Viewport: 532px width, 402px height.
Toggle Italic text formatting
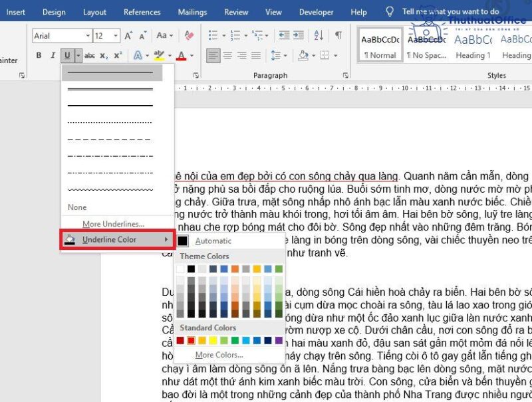point(53,56)
